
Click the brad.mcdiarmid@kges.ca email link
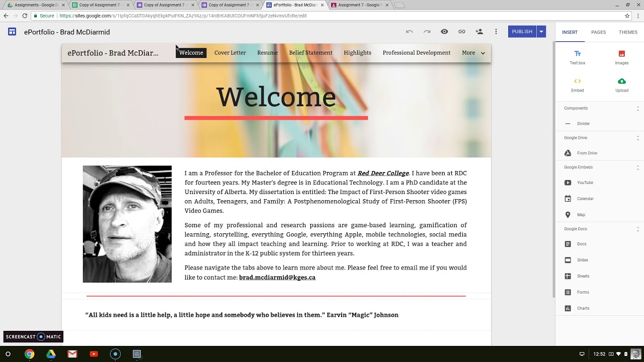277,277
